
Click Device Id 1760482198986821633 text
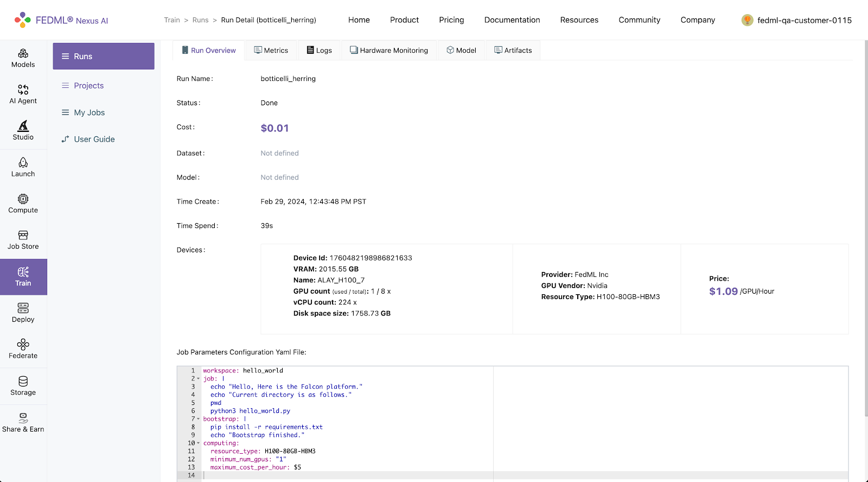tap(353, 258)
